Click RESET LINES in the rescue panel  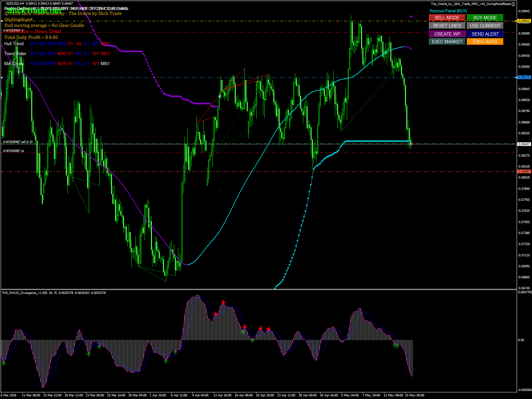click(447, 26)
